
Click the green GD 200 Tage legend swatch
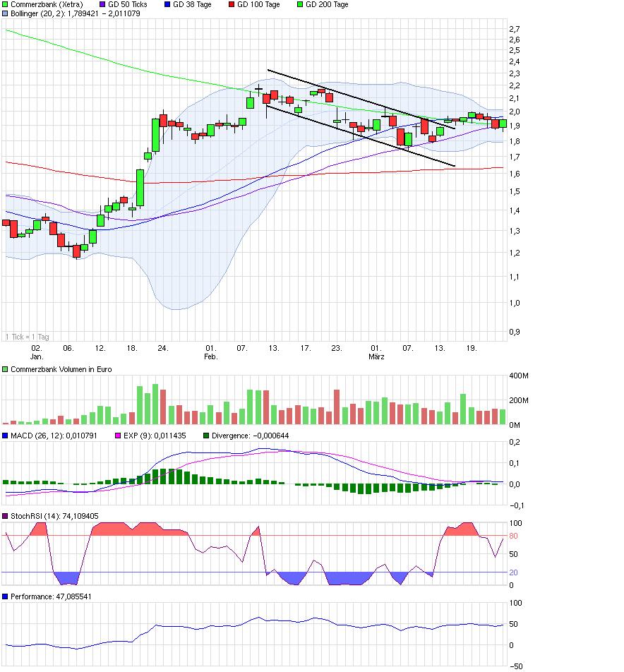(x=300, y=5)
